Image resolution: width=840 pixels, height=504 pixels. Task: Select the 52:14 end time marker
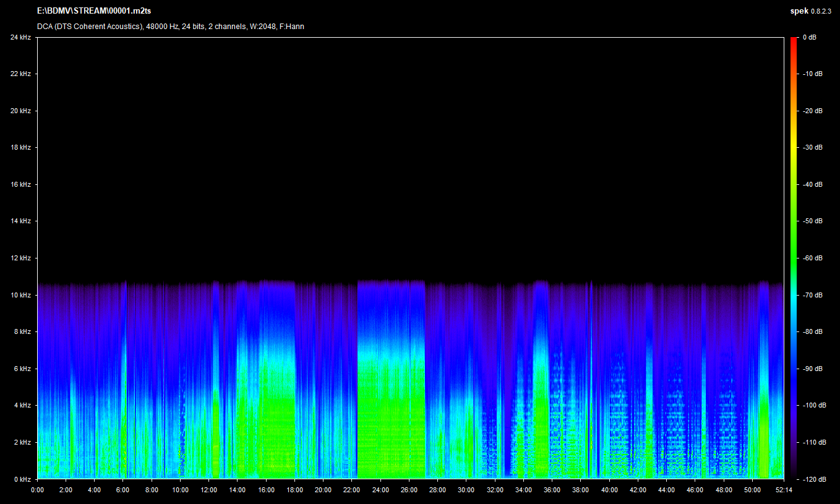coord(783,490)
